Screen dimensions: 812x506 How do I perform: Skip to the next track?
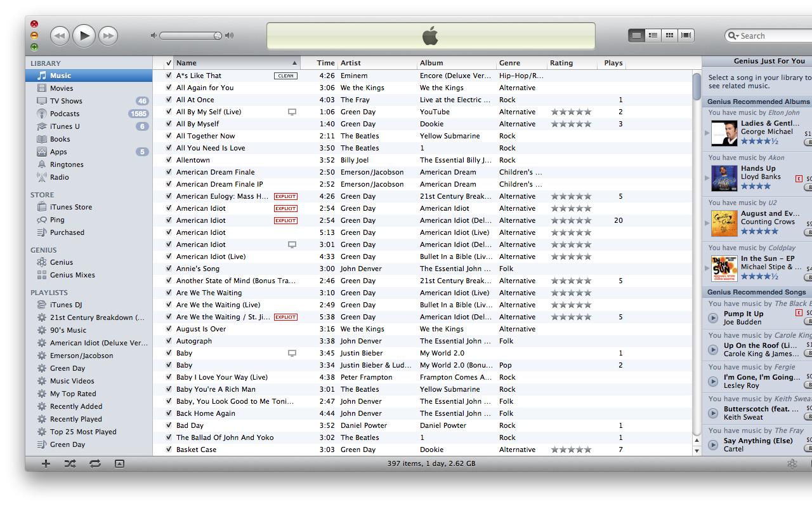point(108,36)
